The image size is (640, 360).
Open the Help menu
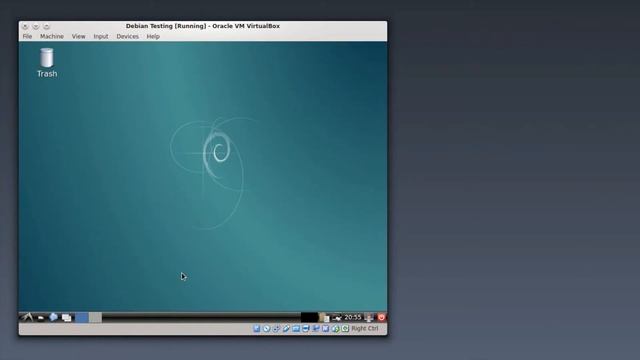click(153, 36)
